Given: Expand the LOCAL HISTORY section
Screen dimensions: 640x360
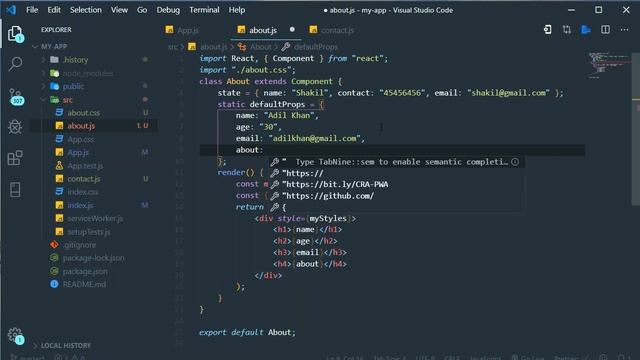Looking at the screenshot, I should pos(65,346).
